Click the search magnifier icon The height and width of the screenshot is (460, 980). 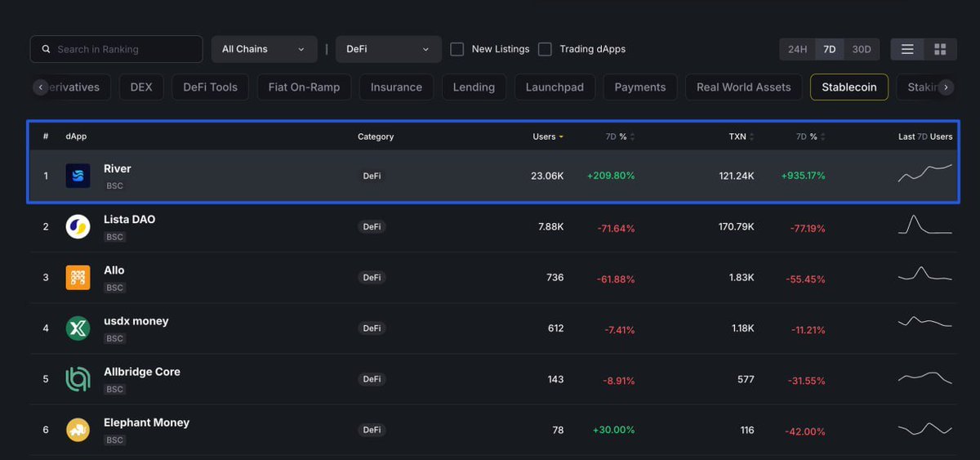[x=46, y=49]
